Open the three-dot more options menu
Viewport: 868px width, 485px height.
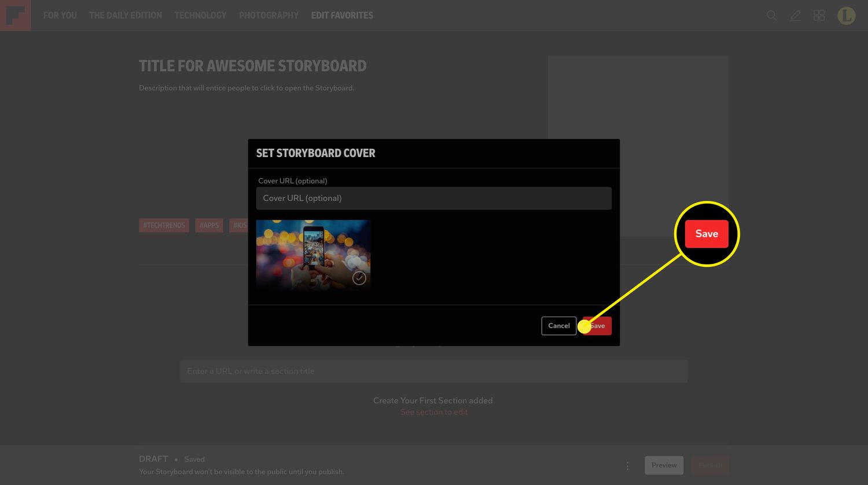[627, 465]
